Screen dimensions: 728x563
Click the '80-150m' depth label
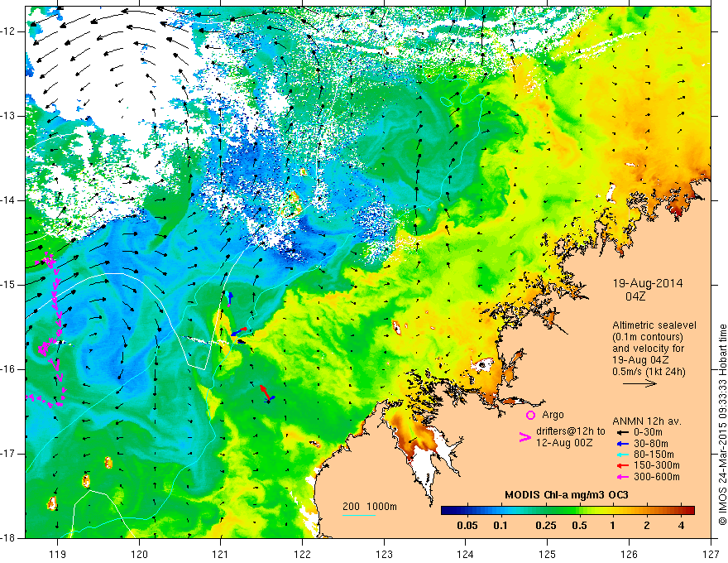654,455
